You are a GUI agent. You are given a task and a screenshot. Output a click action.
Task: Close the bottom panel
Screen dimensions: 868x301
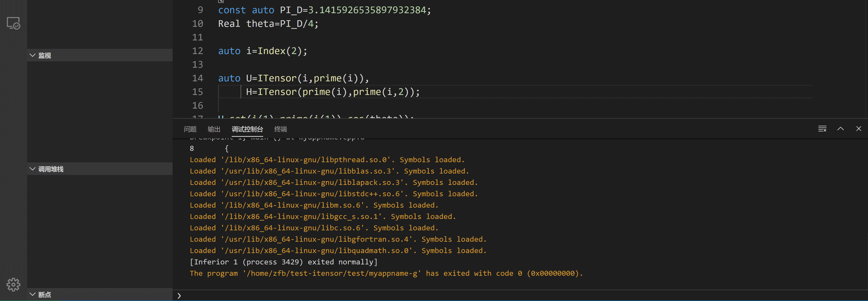coord(859,129)
